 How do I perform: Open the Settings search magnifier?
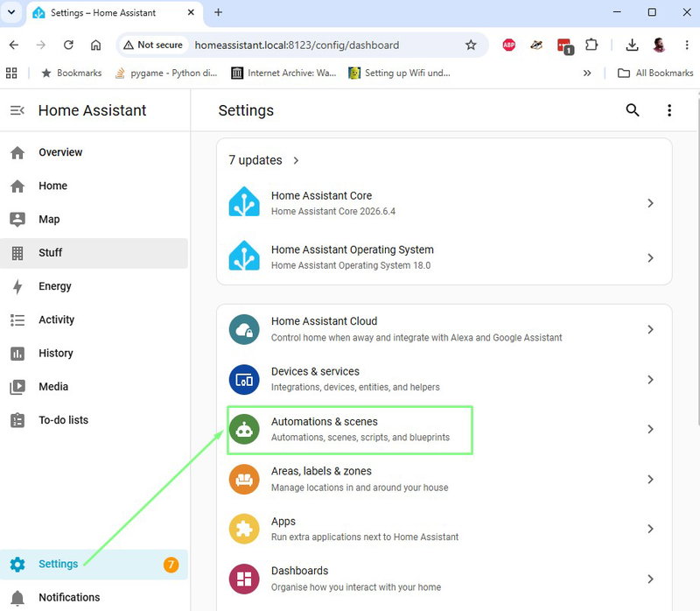(632, 110)
